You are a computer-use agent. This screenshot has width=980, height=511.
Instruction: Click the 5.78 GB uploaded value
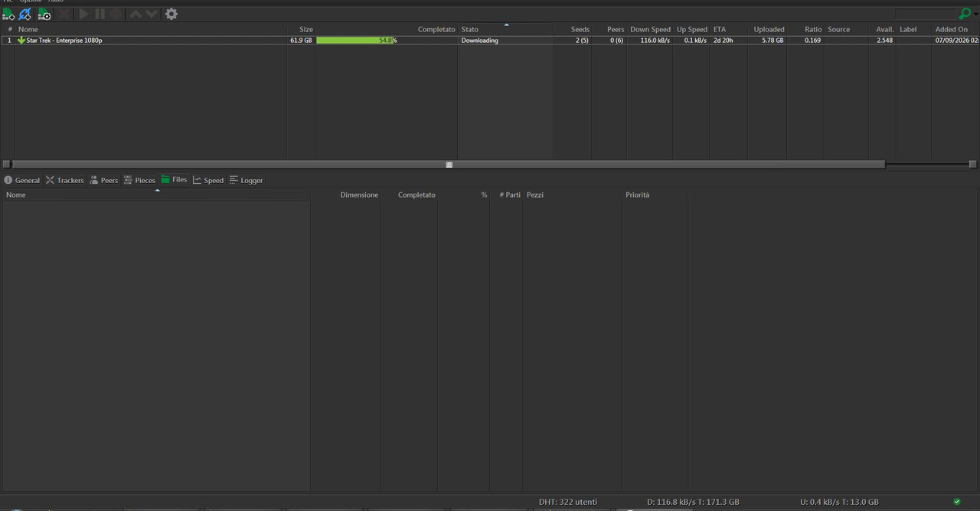pos(773,40)
